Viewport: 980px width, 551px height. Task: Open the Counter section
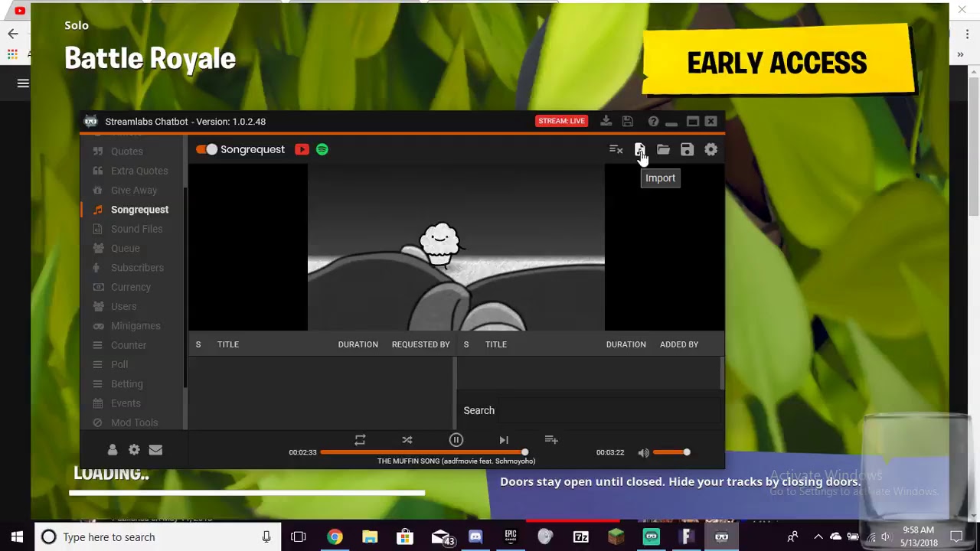click(129, 345)
